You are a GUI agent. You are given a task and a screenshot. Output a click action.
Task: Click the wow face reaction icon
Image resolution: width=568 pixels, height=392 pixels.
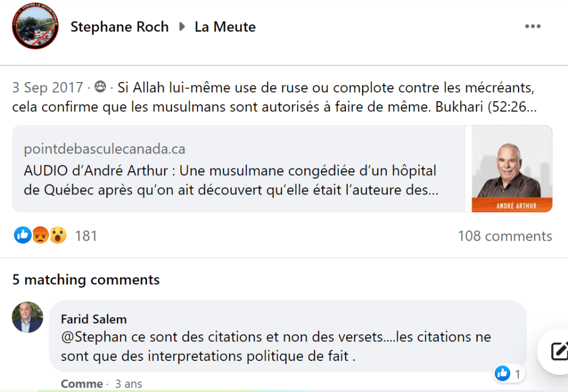[x=58, y=236]
